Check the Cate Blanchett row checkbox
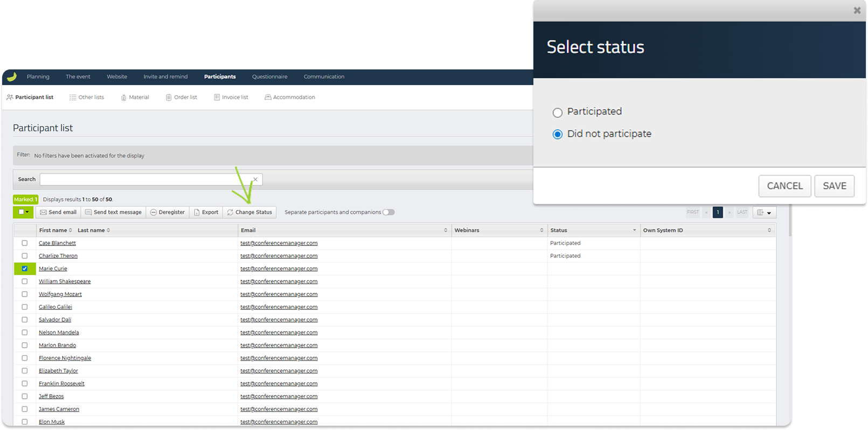This screenshot has height=430, width=868. 25,243
